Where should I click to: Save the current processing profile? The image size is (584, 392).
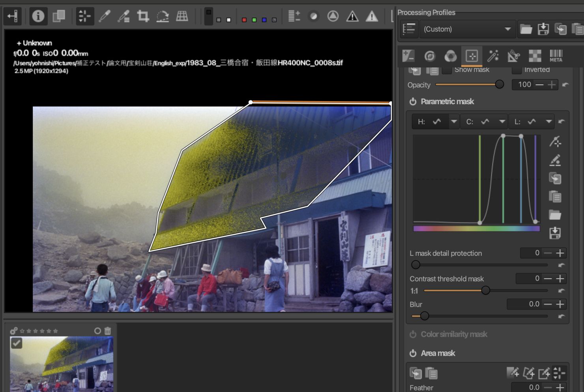543,29
